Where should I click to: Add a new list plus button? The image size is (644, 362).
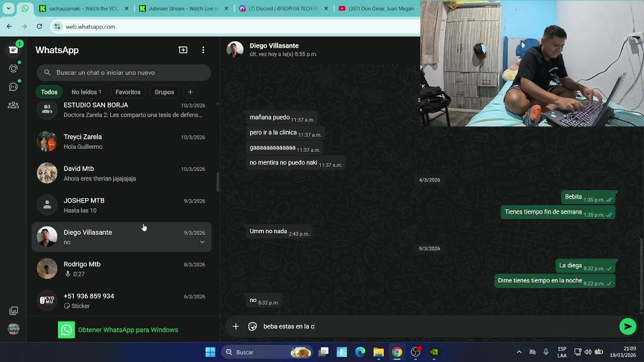pyautogui.click(x=190, y=92)
